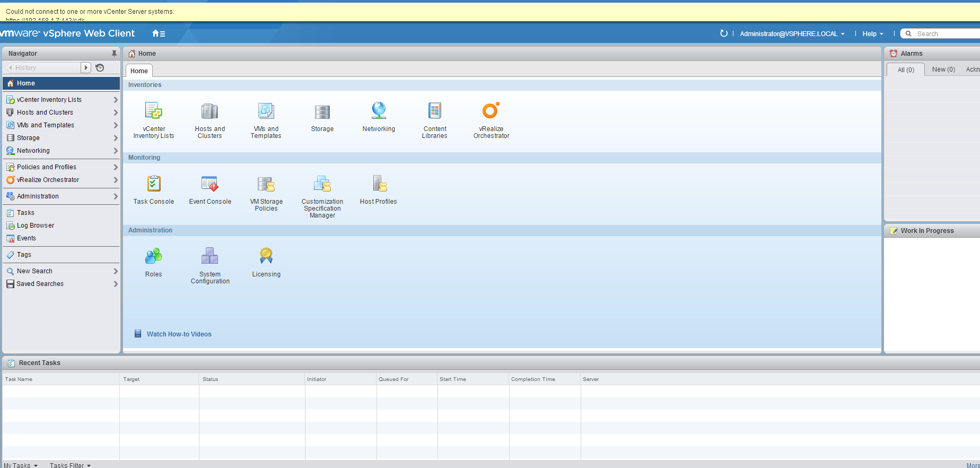Click the history clock icon in Navigator
Screen dimensions: 980x468
[100, 67]
